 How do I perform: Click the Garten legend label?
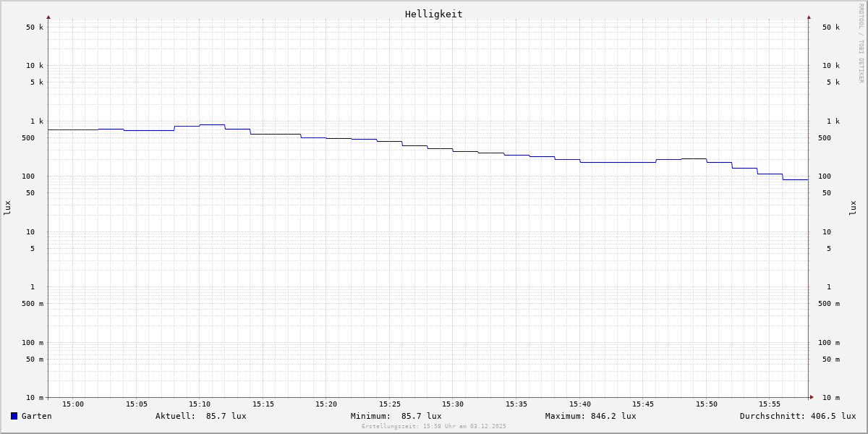coord(36,416)
